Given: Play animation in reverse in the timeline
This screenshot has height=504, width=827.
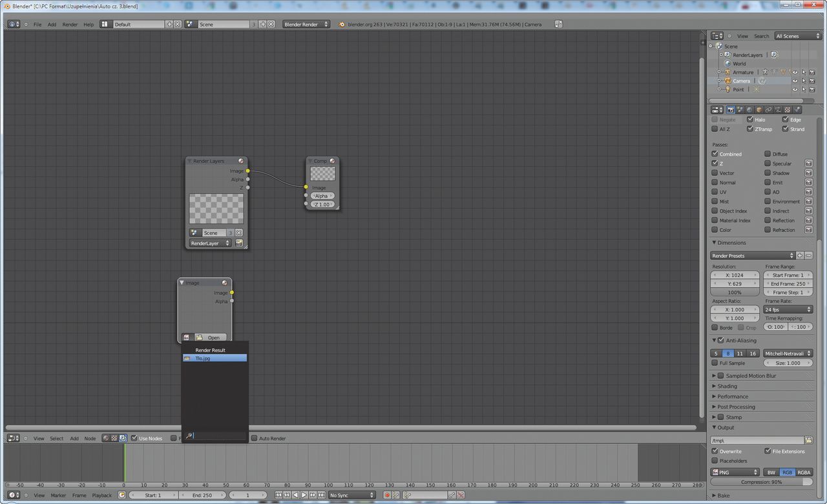Looking at the screenshot, I should tap(295, 496).
